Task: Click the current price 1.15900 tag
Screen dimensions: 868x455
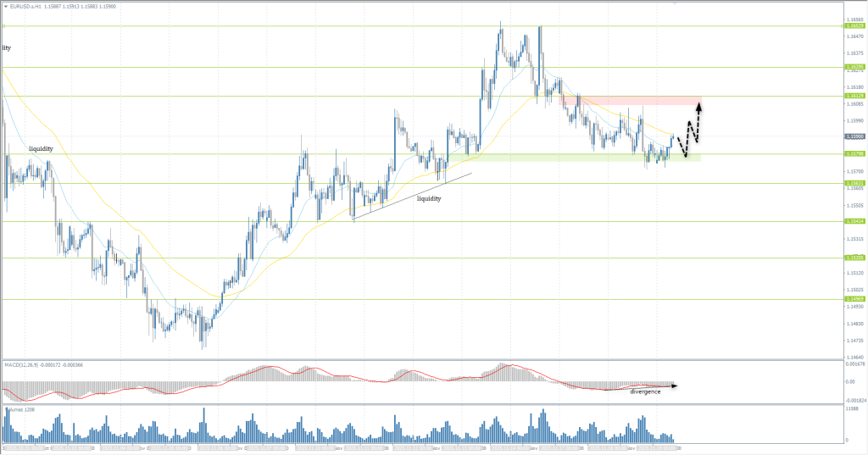Action: 854,136
